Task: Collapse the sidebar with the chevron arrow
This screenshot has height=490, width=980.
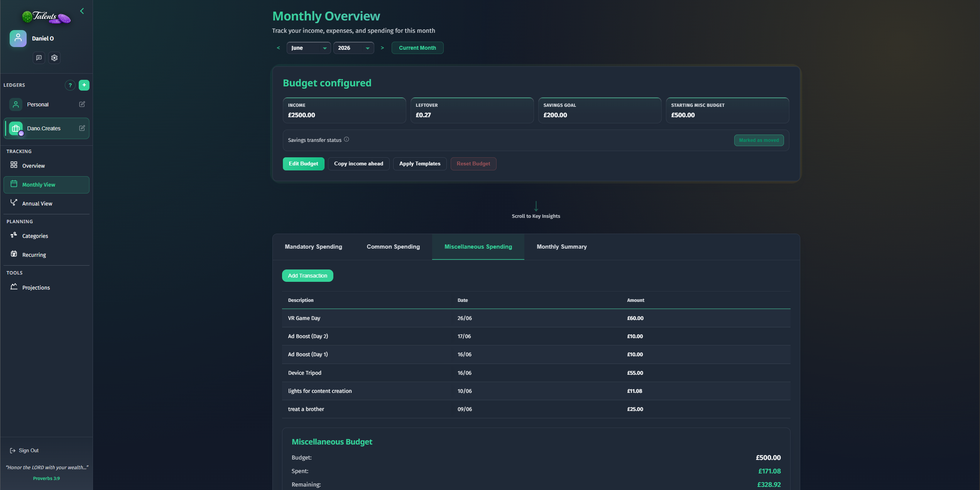Action: [82, 11]
